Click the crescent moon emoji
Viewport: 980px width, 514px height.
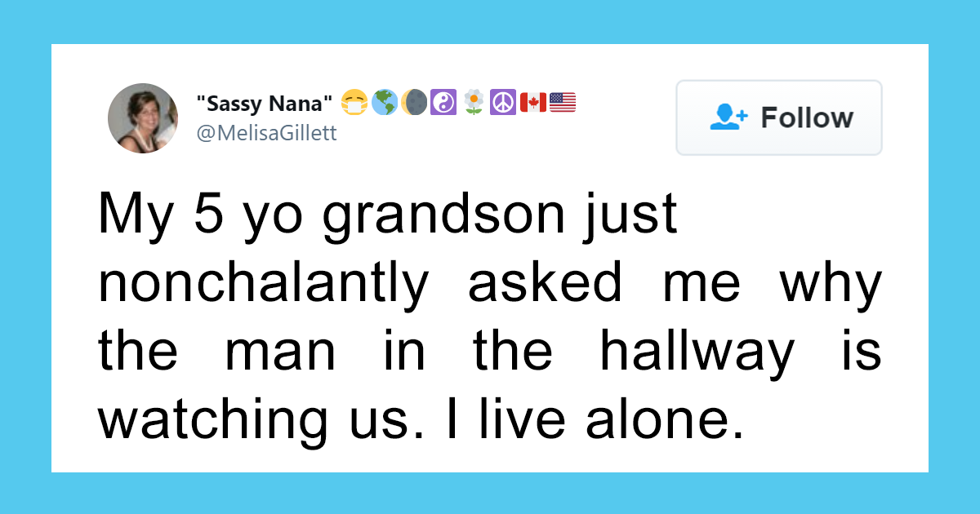click(x=414, y=103)
